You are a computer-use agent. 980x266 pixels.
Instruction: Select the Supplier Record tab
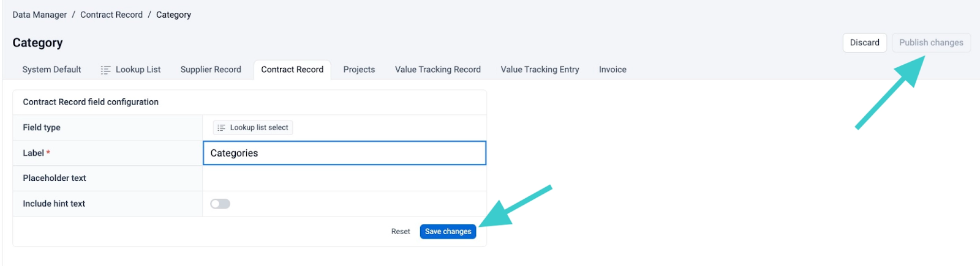[x=211, y=70]
